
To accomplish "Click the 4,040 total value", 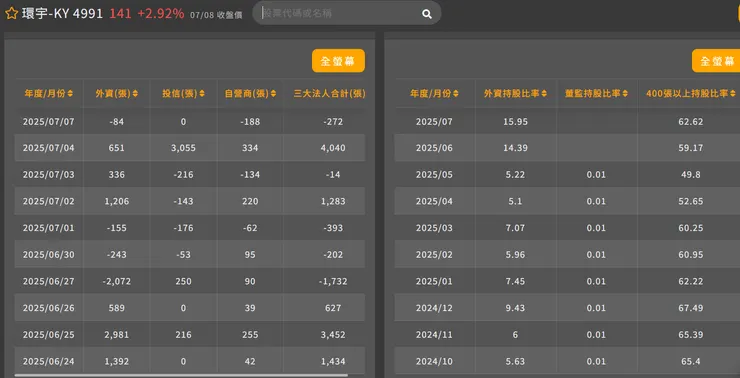I will click(333, 148).
